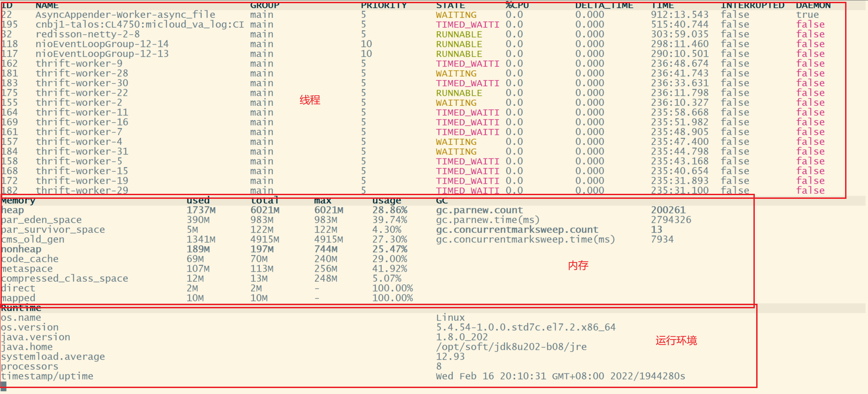The width and height of the screenshot is (868, 394).
Task: Click java.home path /opt/soft/jdk8u202-b08/jre
Action: [511, 347]
